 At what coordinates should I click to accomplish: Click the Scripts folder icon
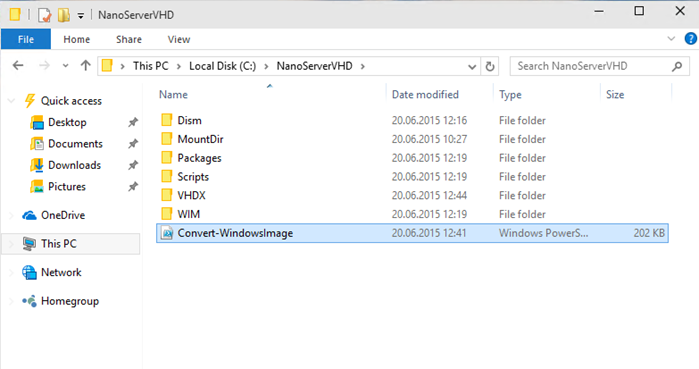pyautogui.click(x=167, y=176)
